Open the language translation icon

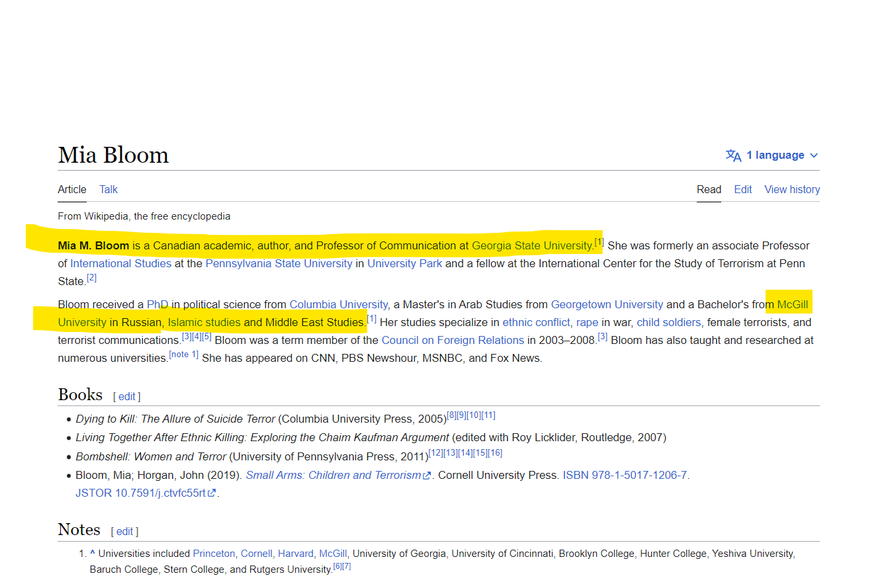click(733, 155)
